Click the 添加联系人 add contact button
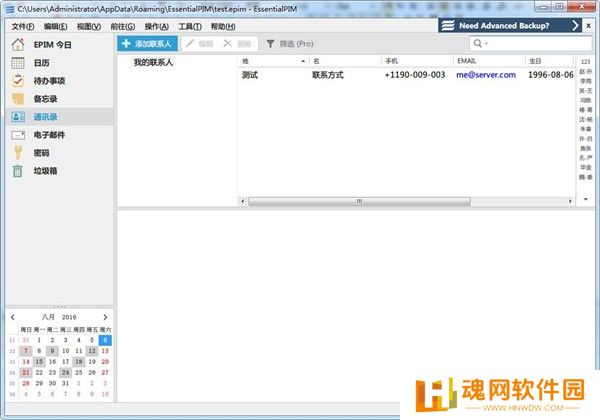600x420 pixels. point(147,44)
